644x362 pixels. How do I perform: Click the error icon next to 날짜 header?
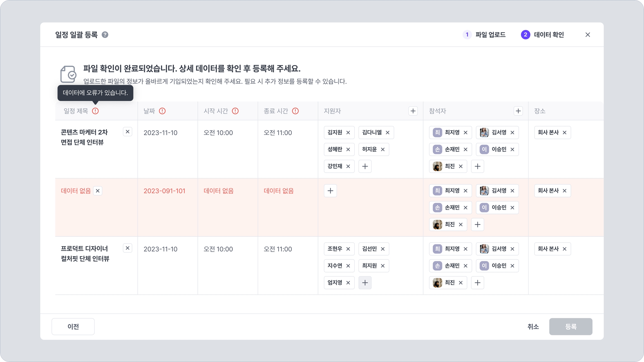pos(162,111)
